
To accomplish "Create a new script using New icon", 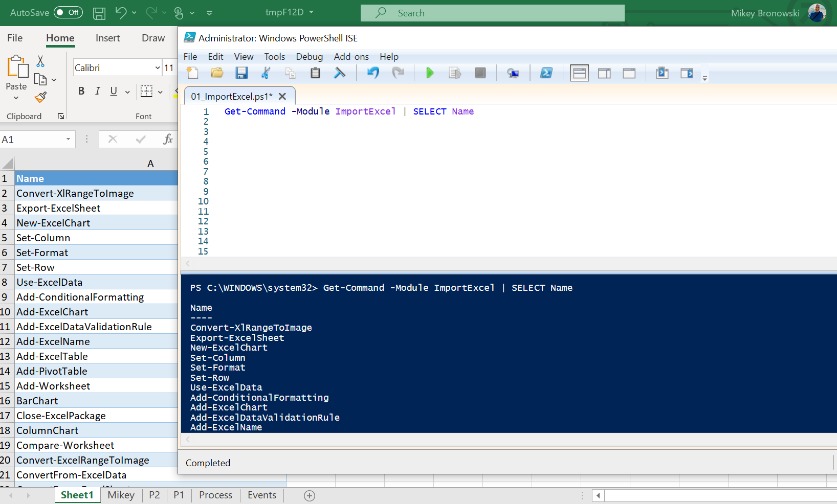I will (x=192, y=73).
